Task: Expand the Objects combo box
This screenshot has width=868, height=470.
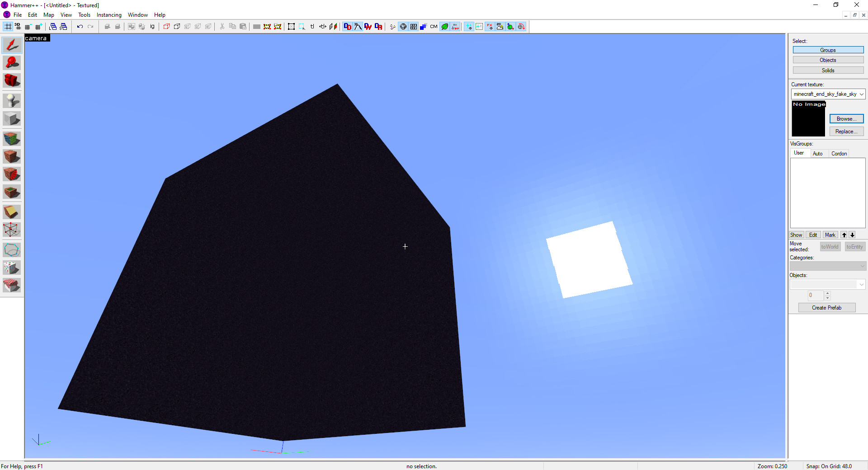Action: pos(862,284)
